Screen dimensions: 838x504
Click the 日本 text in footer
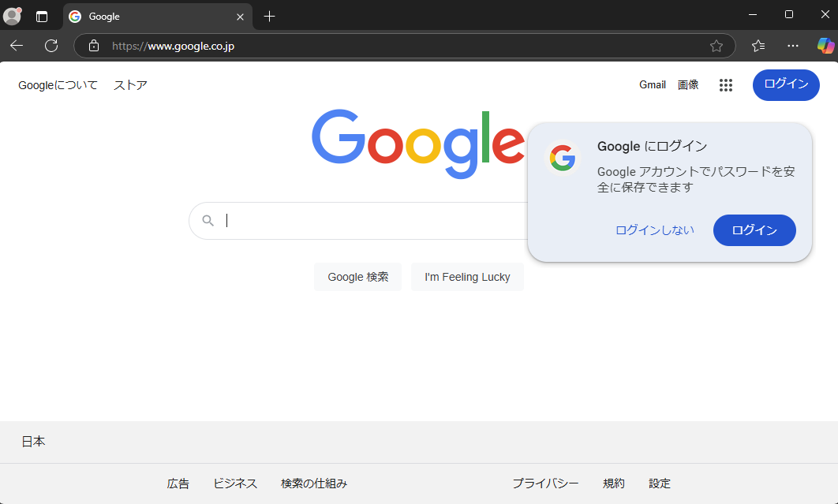click(33, 442)
